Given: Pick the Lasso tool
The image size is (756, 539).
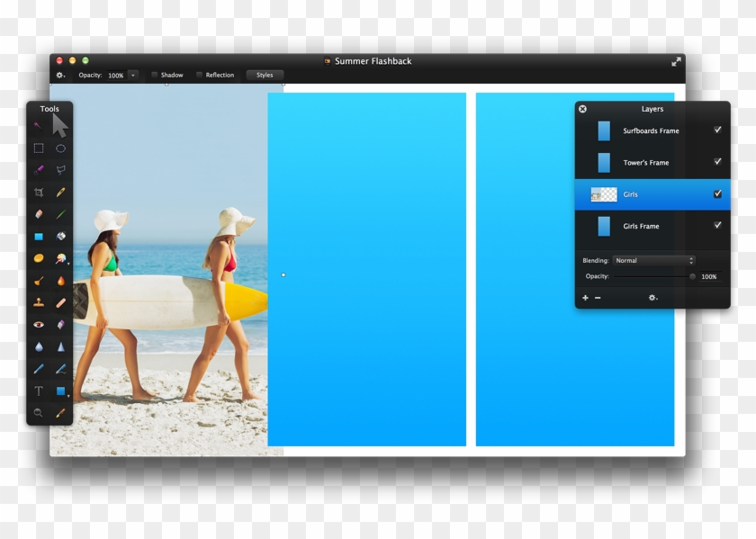Looking at the screenshot, I should 59,169.
